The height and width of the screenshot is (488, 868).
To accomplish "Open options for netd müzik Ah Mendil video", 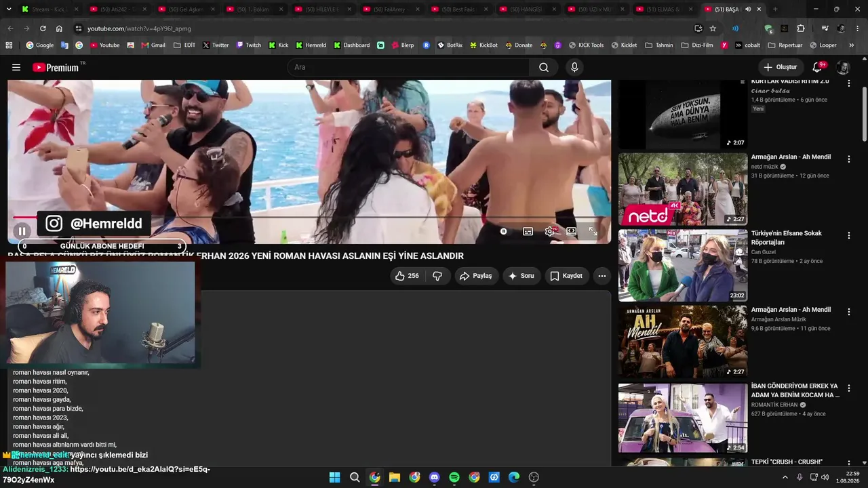I will 848,159.
